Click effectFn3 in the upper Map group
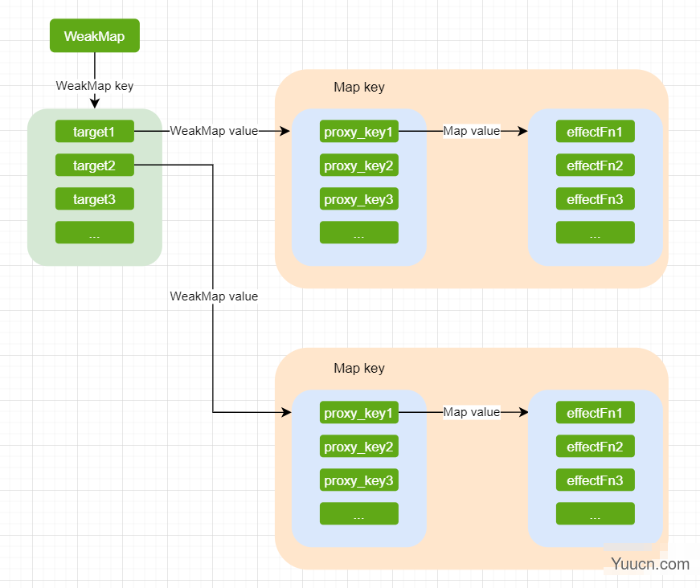The height and width of the screenshot is (588, 700). coord(595,199)
